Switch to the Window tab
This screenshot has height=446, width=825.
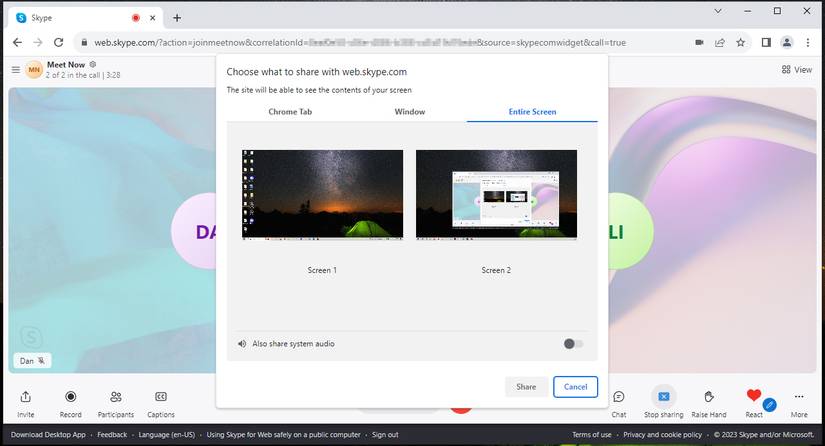[x=410, y=112]
